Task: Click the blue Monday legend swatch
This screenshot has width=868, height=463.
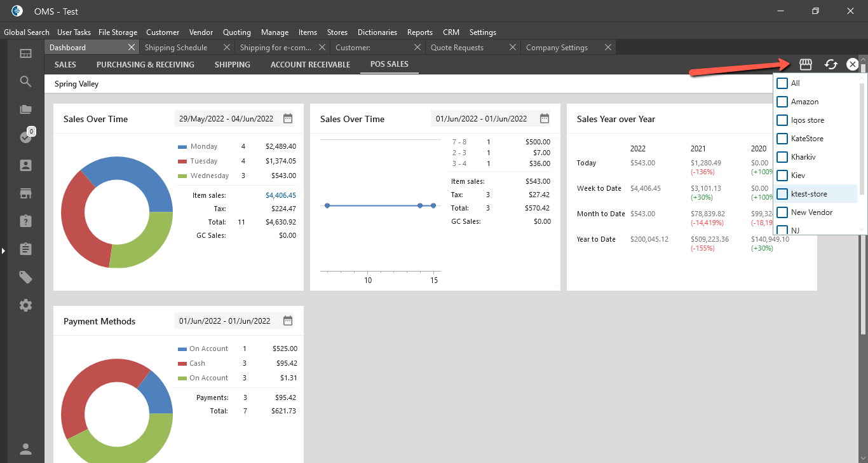Action: (182, 146)
